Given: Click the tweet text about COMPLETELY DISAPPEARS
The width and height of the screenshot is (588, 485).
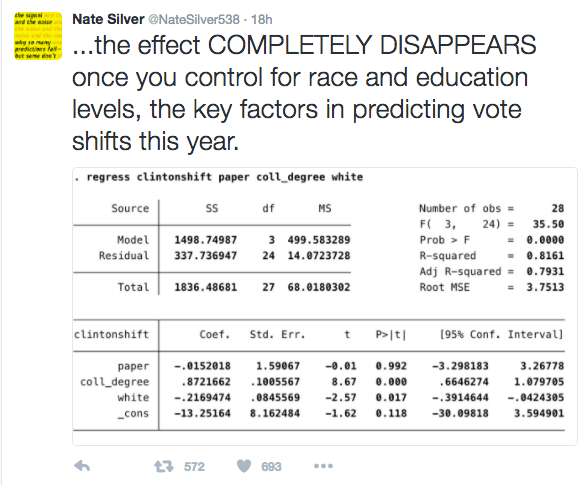Looking at the screenshot, I should pos(304,93).
